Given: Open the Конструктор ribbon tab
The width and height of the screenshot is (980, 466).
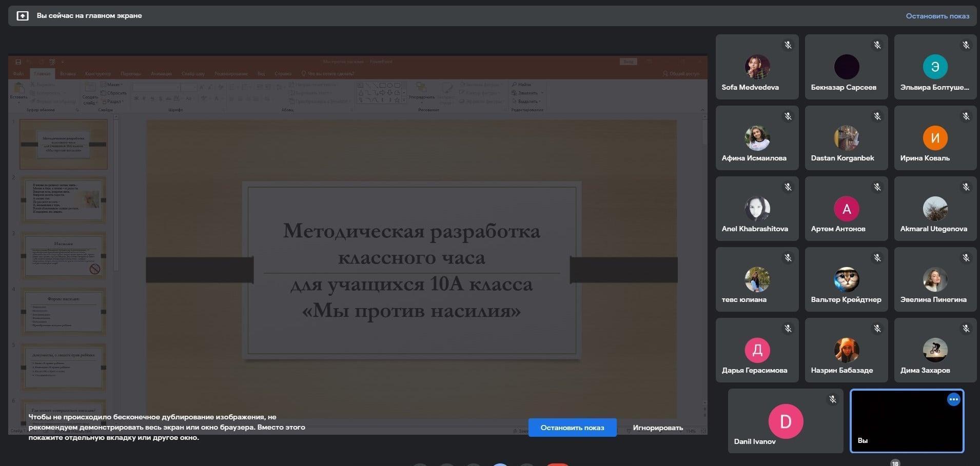Looking at the screenshot, I should coord(97,74).
